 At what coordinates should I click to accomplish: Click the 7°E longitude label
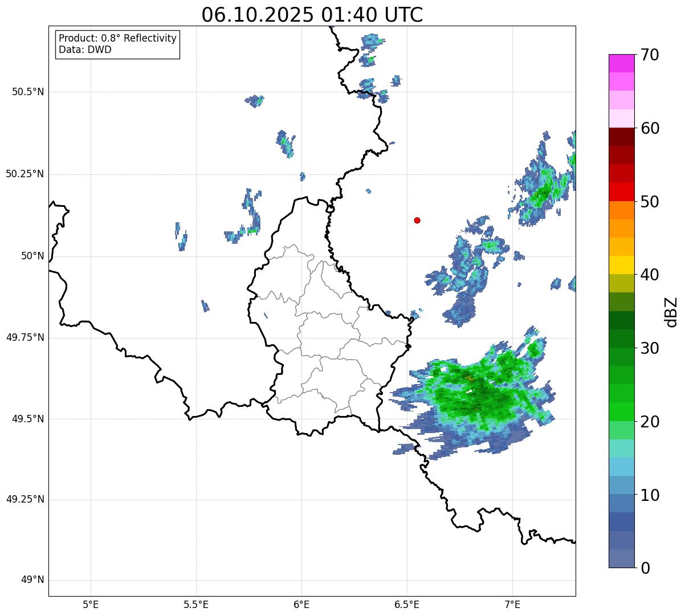point(512,604)
